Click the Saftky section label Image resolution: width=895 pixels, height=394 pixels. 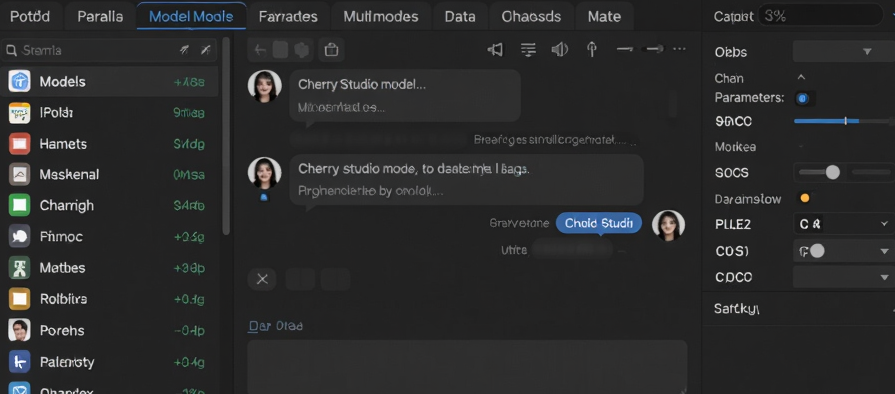736,309
